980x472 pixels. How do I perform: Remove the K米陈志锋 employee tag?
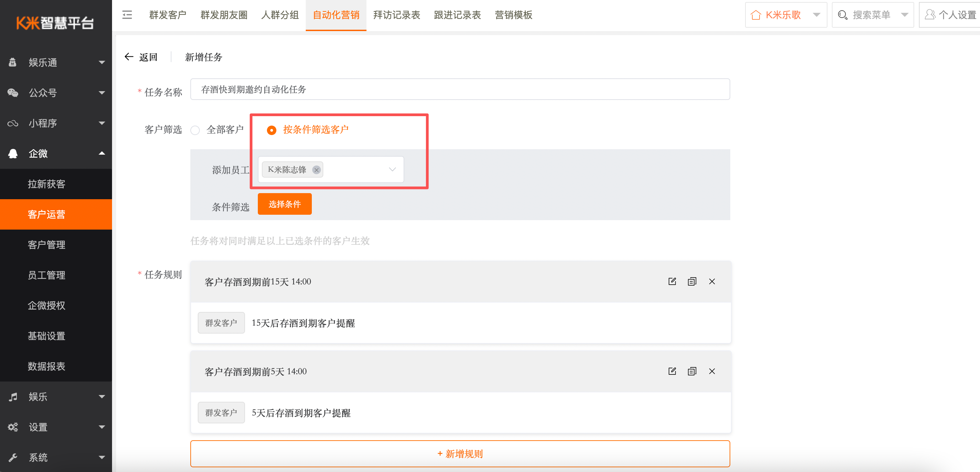pos(316,170)
